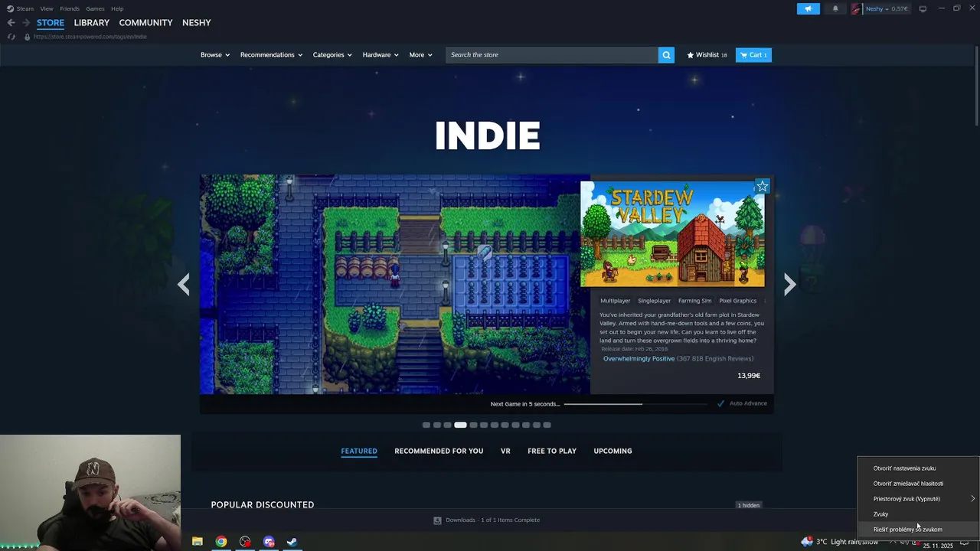Toggle the Auto Advance checkbox
The image size is (980, 551).
click(720, 403)
